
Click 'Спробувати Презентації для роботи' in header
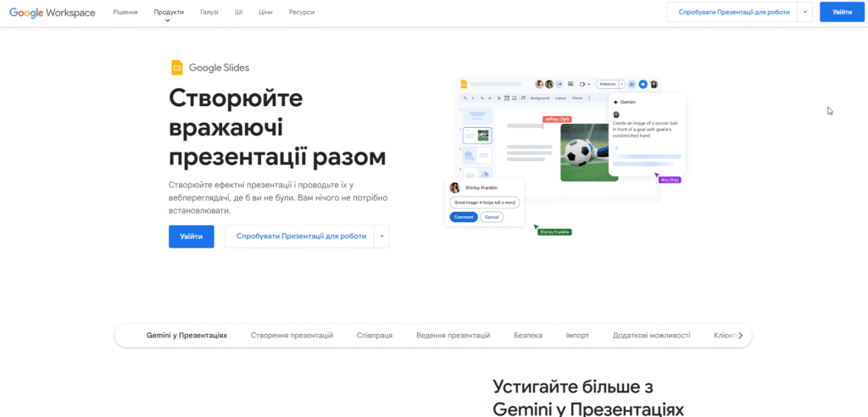(x=733, y=13)
